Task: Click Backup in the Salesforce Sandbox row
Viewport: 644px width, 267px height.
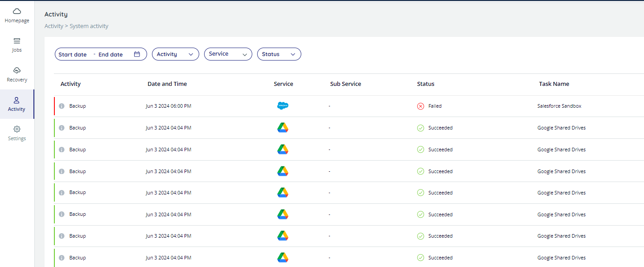Action: pos(78,106)
